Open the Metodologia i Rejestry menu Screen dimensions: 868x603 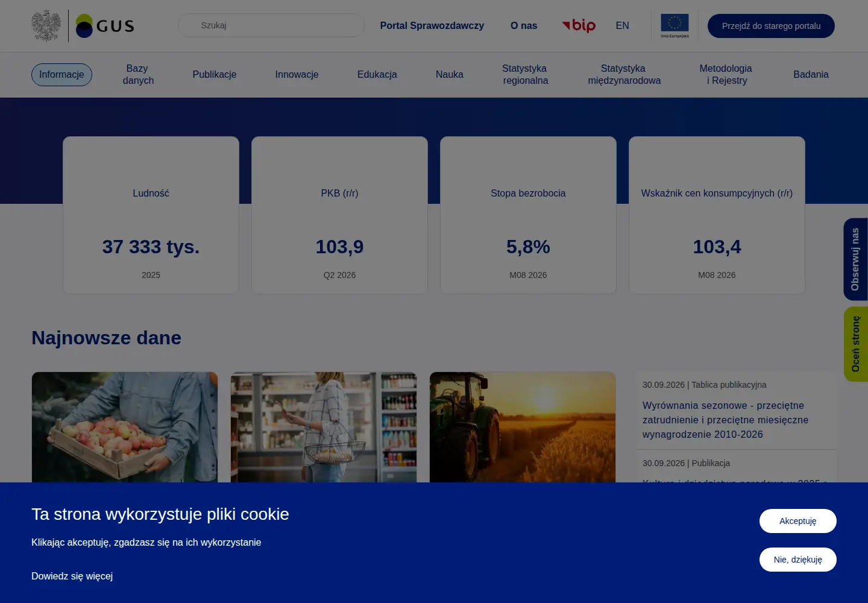pyautogui.click(x=726, y=75)
